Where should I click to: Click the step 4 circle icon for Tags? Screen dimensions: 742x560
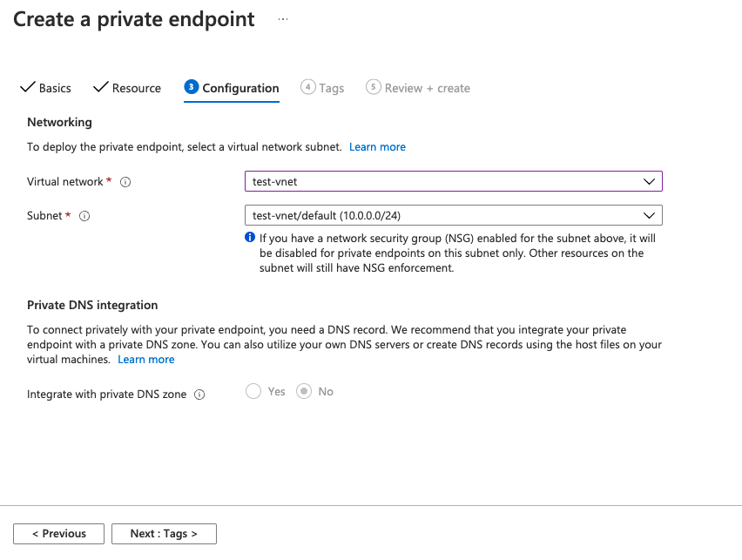click(x=308, y=87)
